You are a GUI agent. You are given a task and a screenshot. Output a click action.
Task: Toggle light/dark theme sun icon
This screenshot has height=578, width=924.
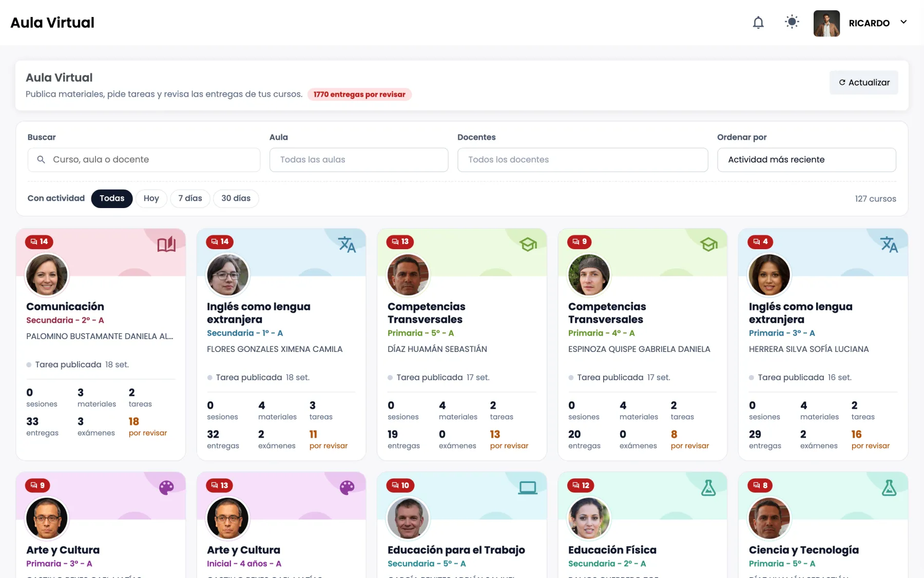(792, 22)
